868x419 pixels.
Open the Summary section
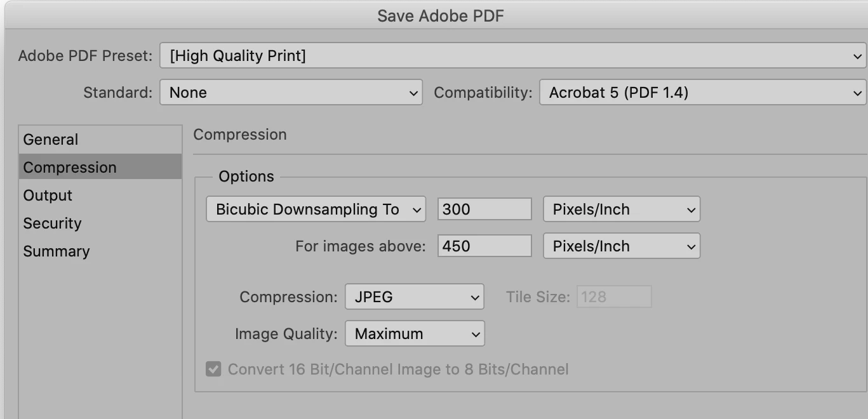(57, 251)
